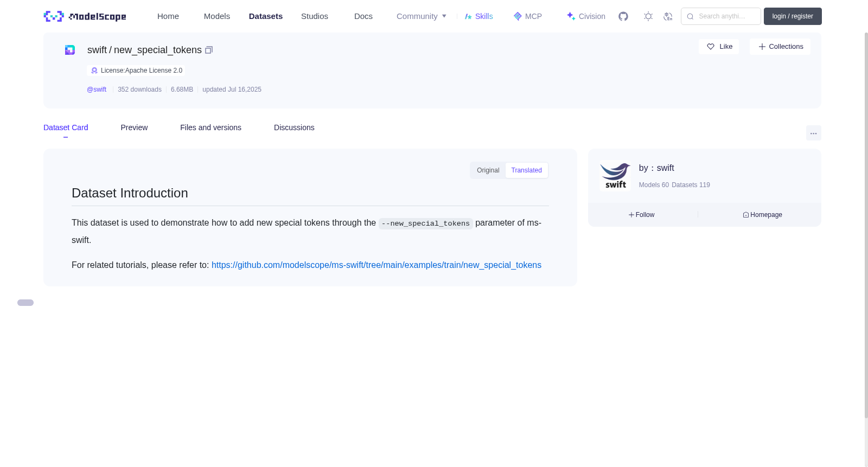The image size is (868, 467).
Task: Click the page vertical scrollbar
Action: pos(866,225)
